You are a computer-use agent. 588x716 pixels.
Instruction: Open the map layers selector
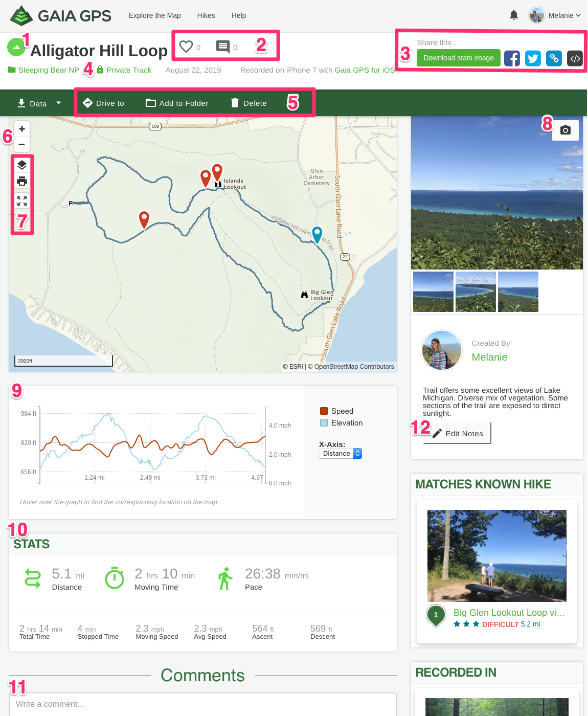21,165
